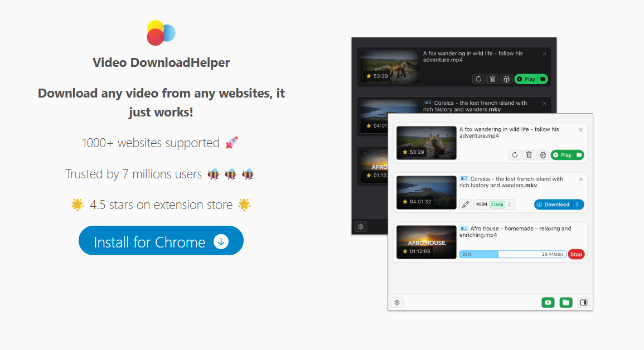
Task: Play the fox video in dark panel
Action: (x=526, y=79)
